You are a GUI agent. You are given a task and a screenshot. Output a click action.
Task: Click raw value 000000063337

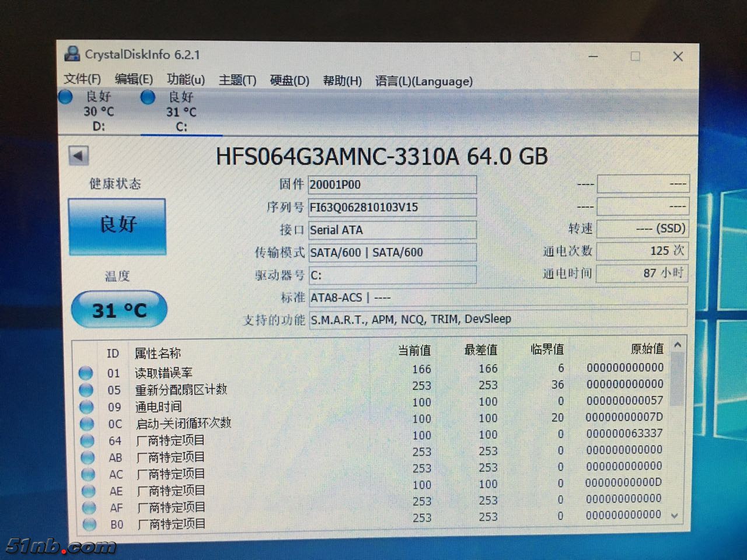click(x=624, y=433)
